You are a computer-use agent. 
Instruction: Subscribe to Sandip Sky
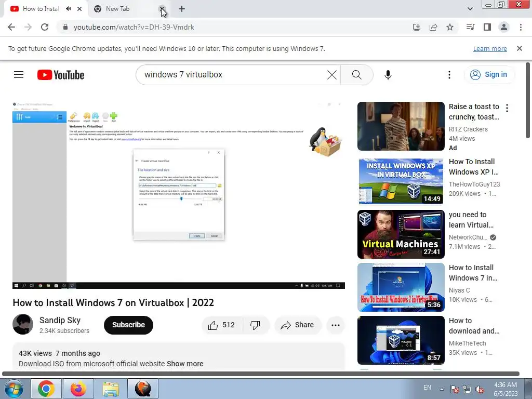[x=128, y=325]
